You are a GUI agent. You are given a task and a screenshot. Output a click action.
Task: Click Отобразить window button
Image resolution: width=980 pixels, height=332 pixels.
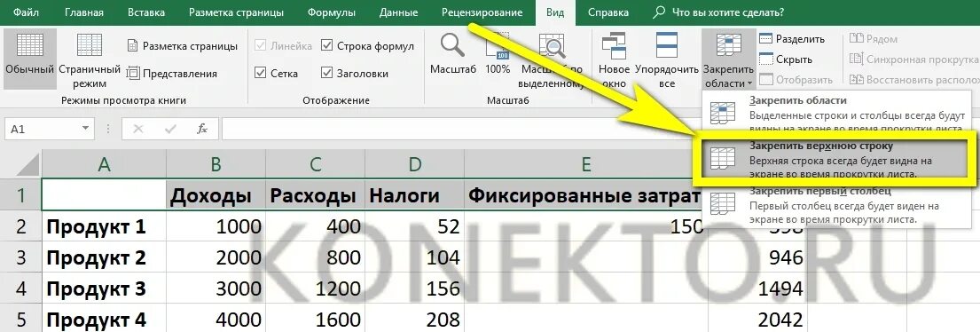coord(796,80)
